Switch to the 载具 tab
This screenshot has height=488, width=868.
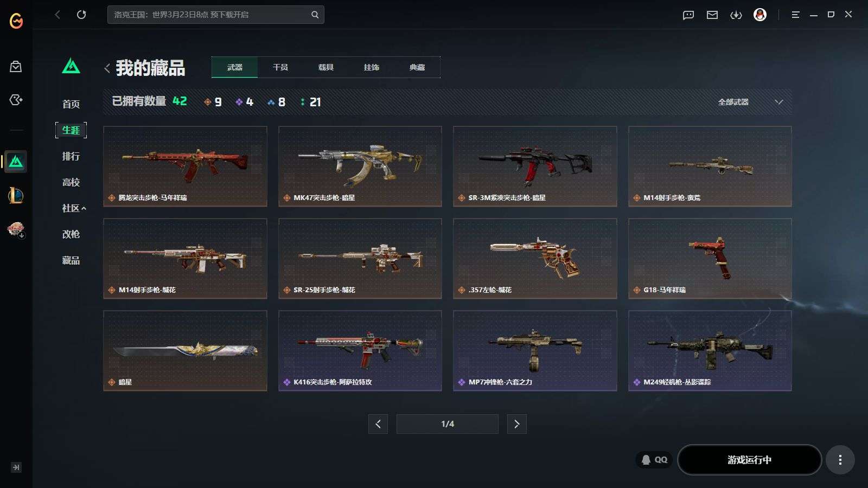coord(325,67)
